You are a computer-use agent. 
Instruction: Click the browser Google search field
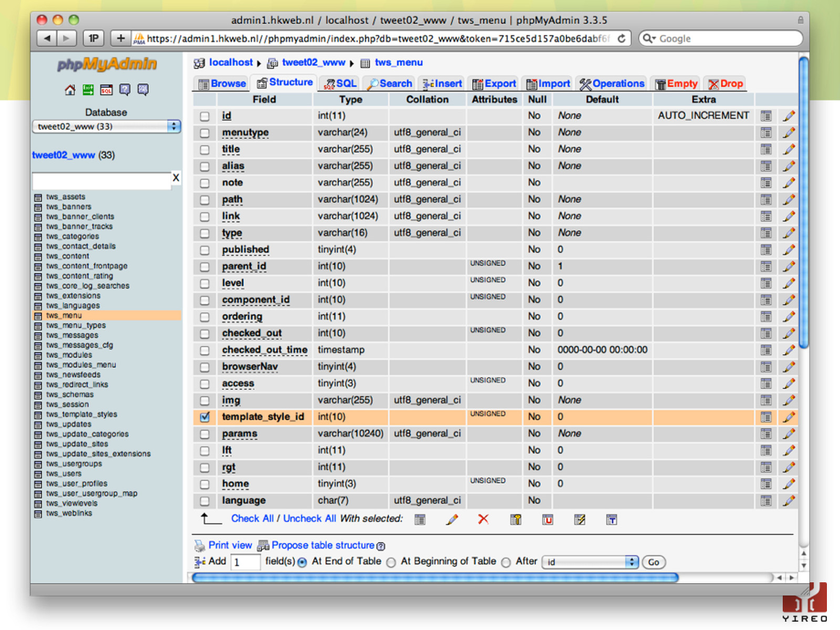721,38
